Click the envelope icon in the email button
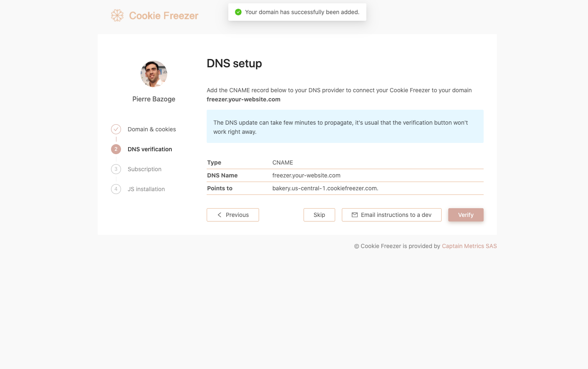The width and height of the screenshot is (588, 369). (355, 215)
